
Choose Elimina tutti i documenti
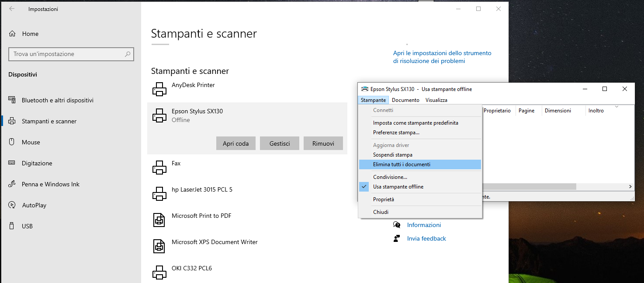(420, 164)
